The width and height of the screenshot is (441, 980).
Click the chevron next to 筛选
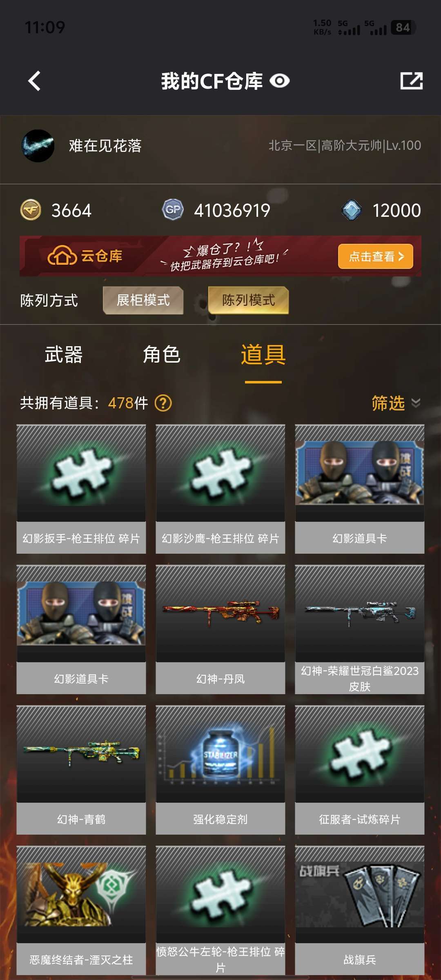[x=416, y=403]
